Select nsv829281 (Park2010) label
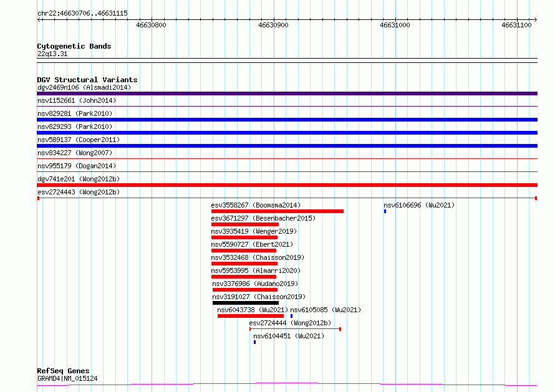This screenshot has height=392, width=555. pyautogui.click(x=75, y=113)
